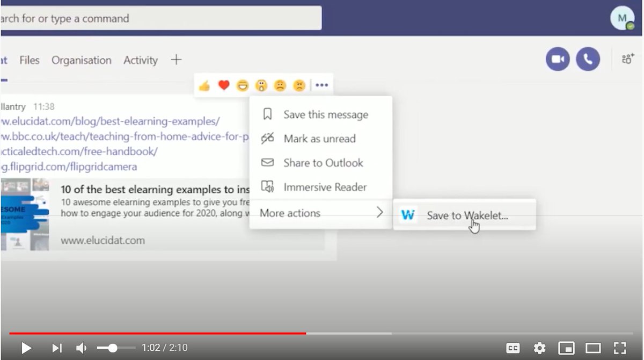Open the free-handbook link
Image resolution: width=644 pixels, height=360 pixels.
tap(79, 152)
